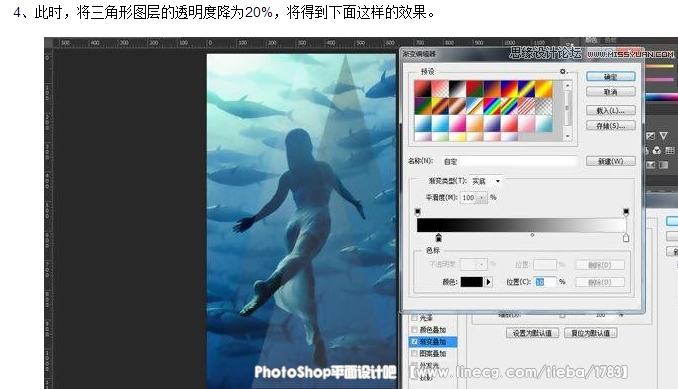Create new gradient with 新建(W) button
Screen dimensions: 678x389
[x=611, y=161]
